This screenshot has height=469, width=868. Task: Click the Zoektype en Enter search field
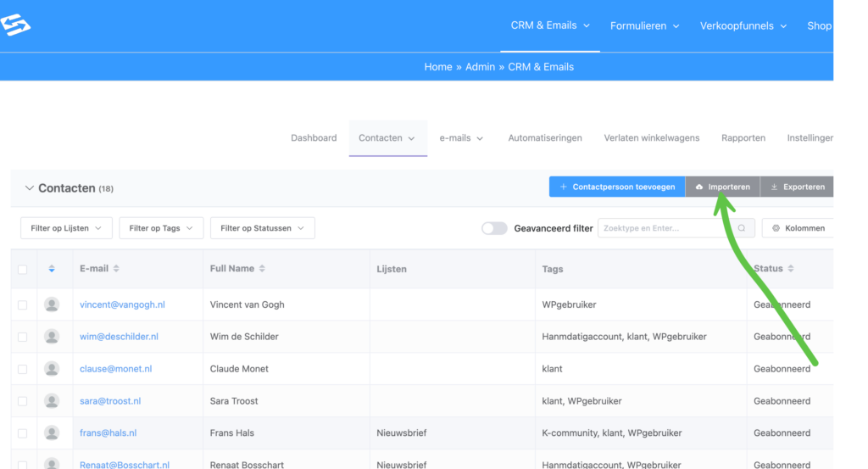click(x=665, y=228)
